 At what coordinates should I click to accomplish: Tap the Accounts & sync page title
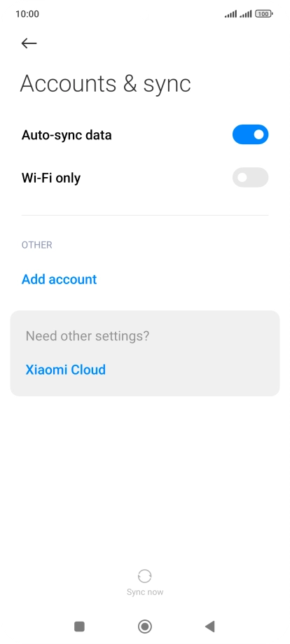[x=106, y=84]
